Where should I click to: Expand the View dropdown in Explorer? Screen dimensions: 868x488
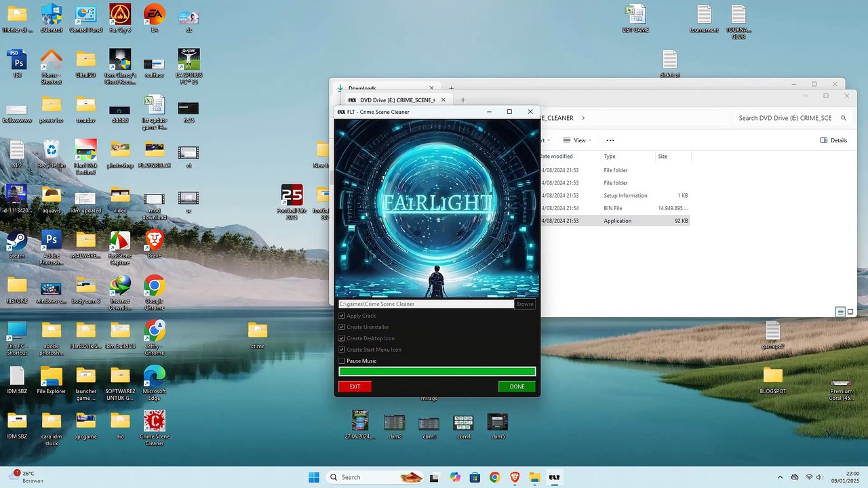point(578,140)
